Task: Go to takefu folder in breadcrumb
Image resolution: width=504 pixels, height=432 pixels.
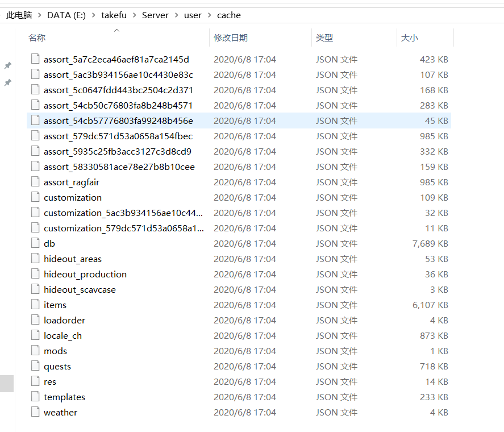Action: click(x=114, y=15)
